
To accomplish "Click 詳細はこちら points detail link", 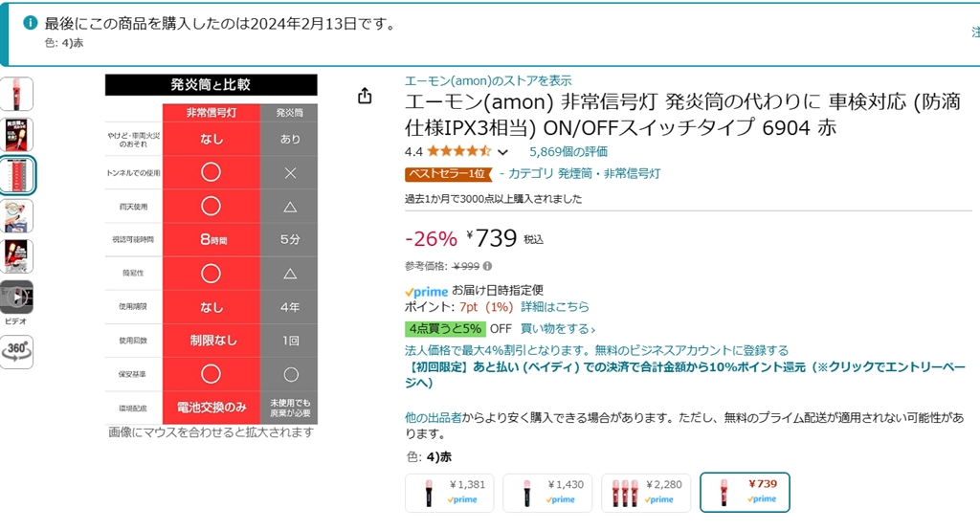I will [555, 307].
